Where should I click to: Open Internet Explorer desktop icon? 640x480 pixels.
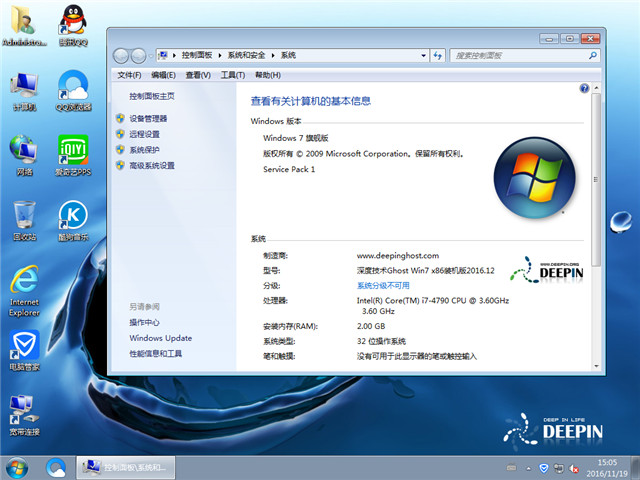[x=24, y=291]
